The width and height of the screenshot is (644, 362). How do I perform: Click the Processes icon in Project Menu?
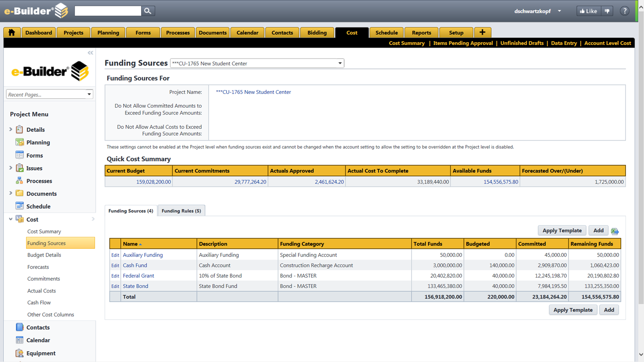[x=20, y=181]
